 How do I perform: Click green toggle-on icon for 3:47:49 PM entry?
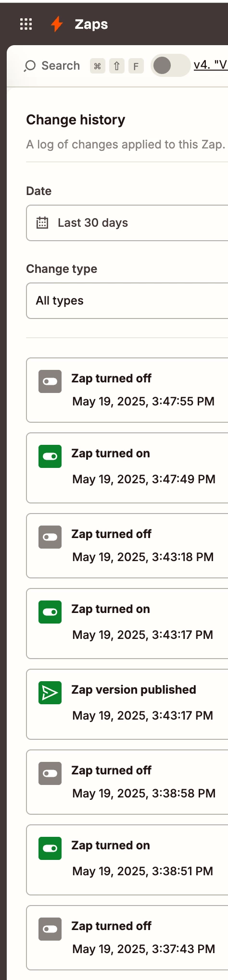[50, 456]
